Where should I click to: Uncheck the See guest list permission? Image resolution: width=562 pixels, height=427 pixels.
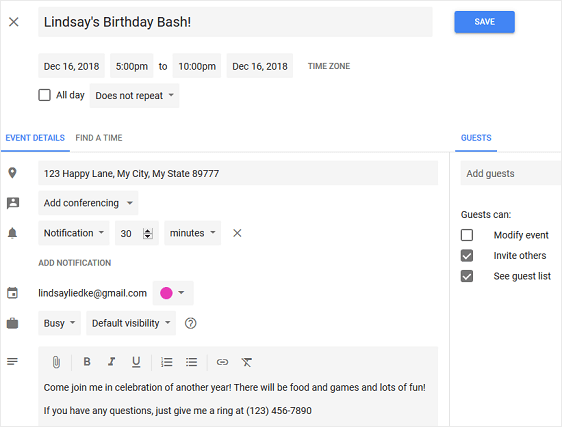point(467,276)
